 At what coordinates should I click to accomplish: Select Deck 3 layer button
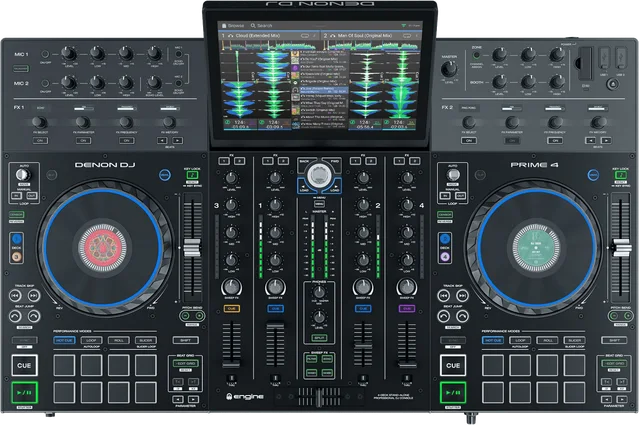pos(17,256)
